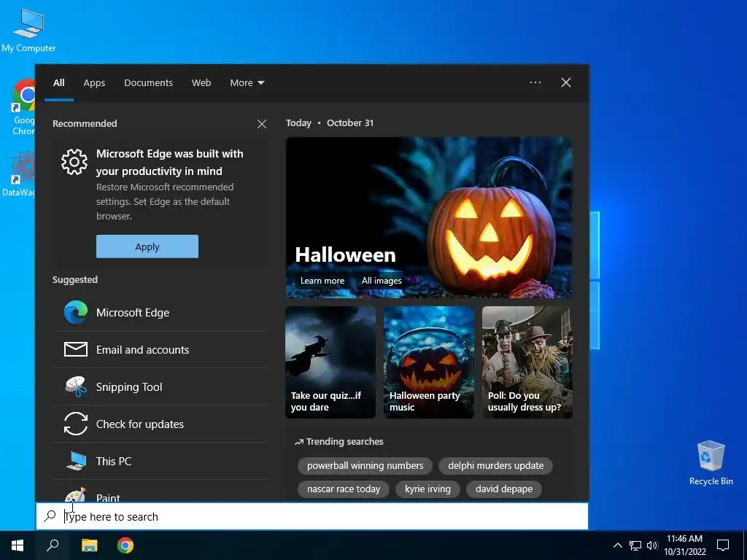Viewport: 747px width, 560px height.
Task: Show hidden system tray icons
Action: click(x=617, y=545)
